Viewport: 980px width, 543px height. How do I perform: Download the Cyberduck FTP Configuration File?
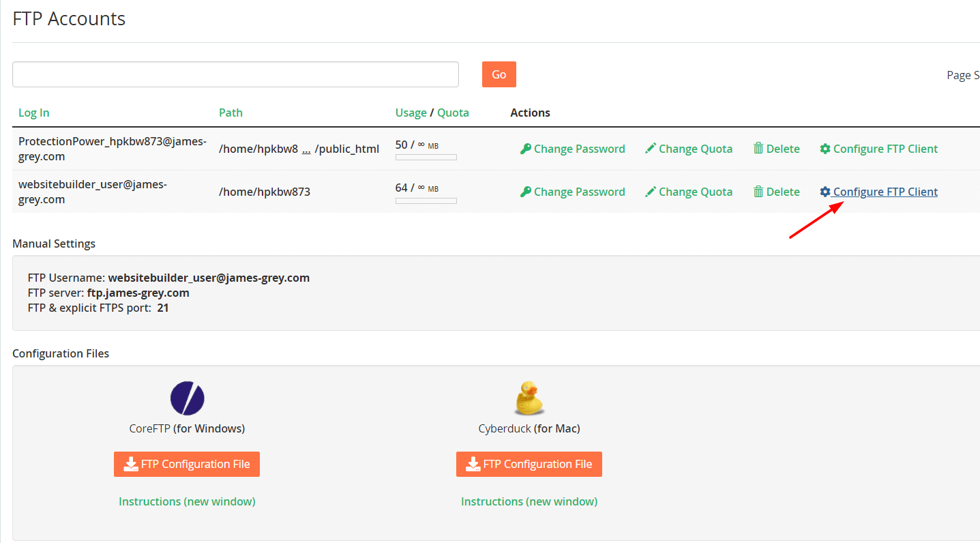coord(529,464)
